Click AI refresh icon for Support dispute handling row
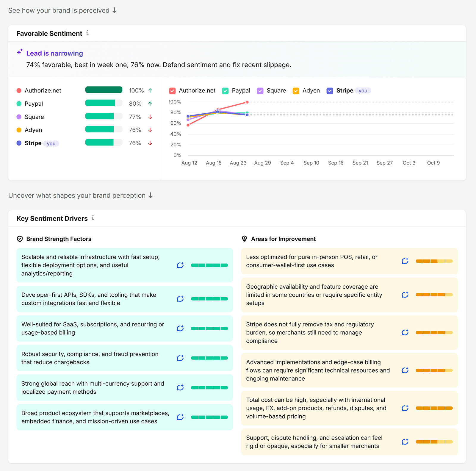The height and width of the screenshot is (471, 476). [x=405, y=442]
